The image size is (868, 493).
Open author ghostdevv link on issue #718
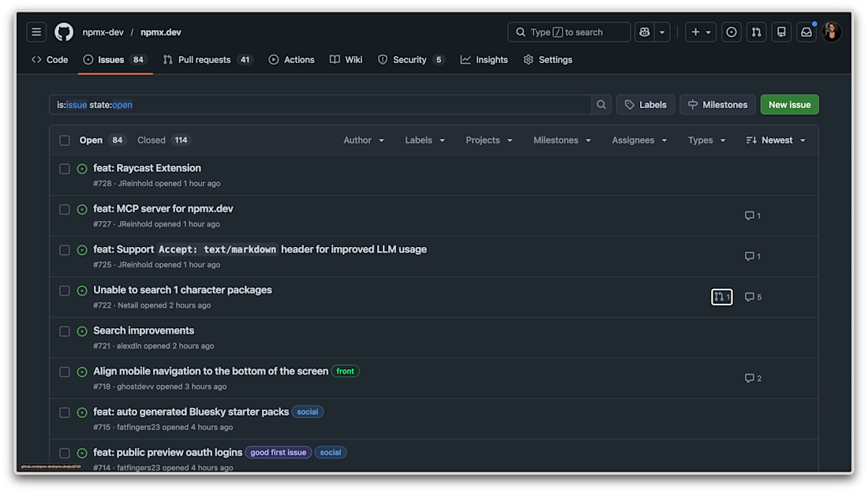coord(136,387)
